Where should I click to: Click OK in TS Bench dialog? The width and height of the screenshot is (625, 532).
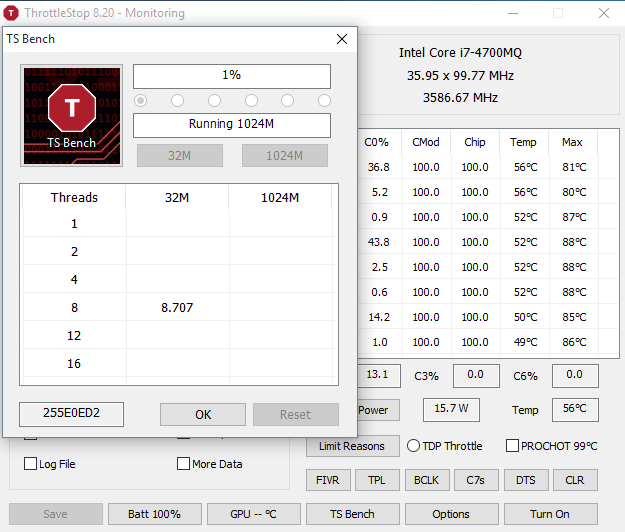coord(203,414)
